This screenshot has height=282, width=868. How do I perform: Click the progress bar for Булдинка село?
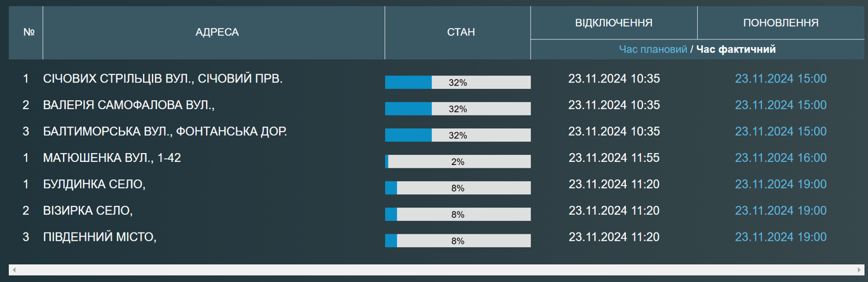pos(458,188)
